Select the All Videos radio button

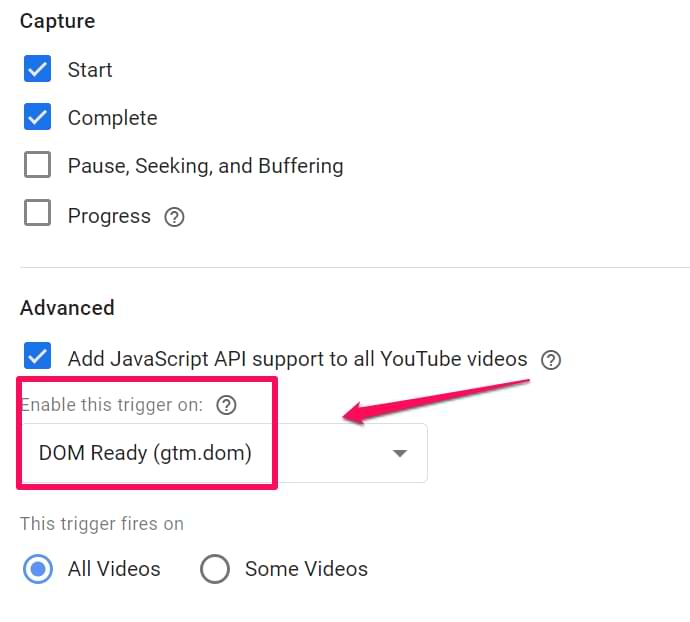tap(38, 569)
